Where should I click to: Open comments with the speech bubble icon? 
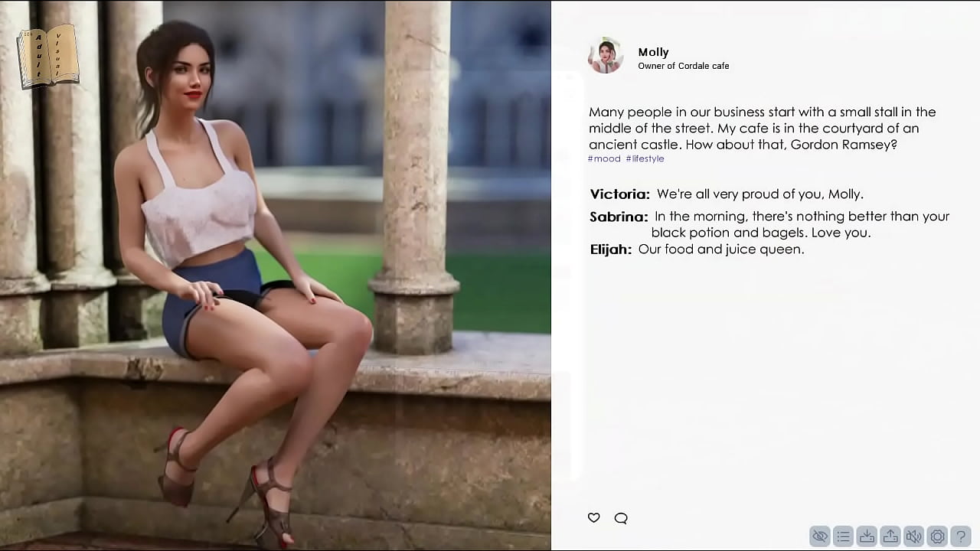coord(621,518)
